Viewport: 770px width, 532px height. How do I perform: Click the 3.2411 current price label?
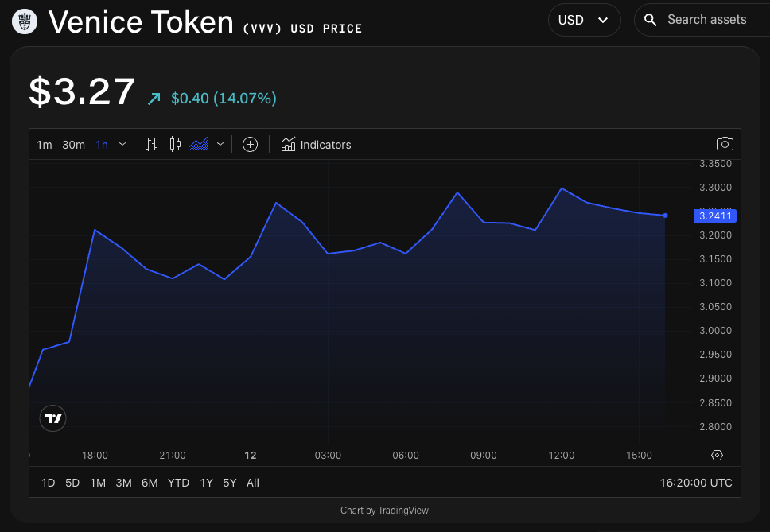click(716, 216)
